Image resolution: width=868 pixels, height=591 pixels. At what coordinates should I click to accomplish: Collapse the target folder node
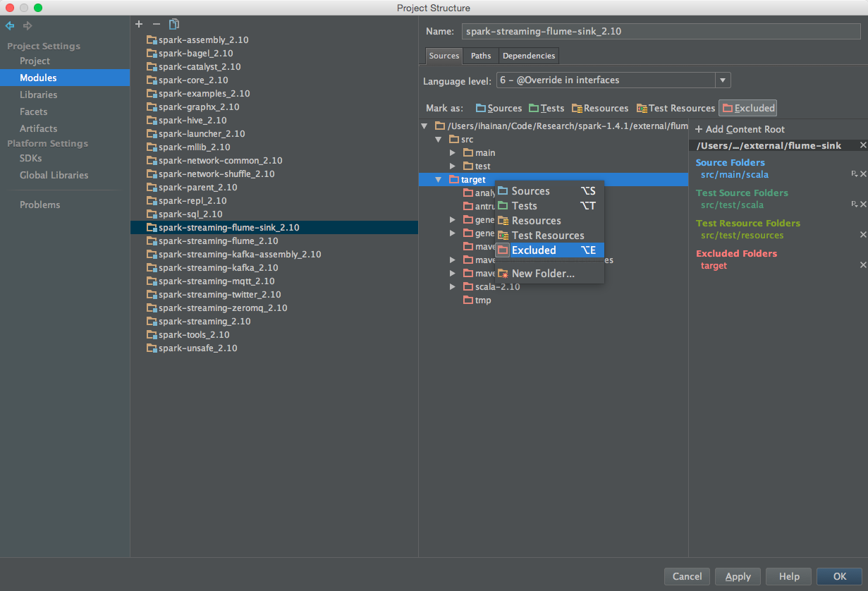439,180
